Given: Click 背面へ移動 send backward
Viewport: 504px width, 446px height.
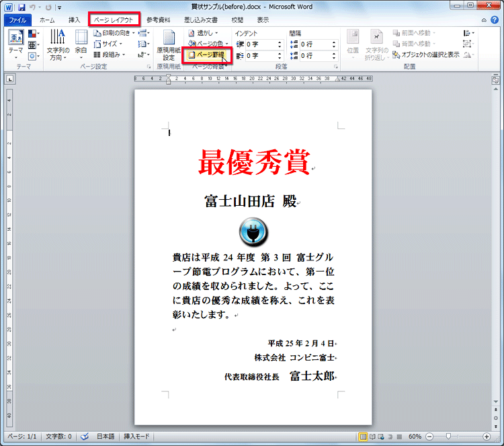Looking at the screenshot, I should pyautogui.click(x=414, y=44).
